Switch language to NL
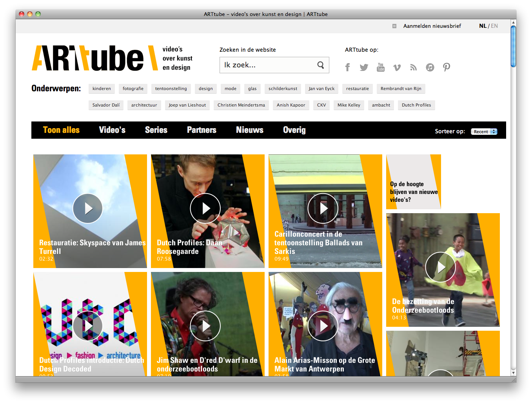Image resolution: width=532 pixels, height=404 pixels. tap(483, 26)
